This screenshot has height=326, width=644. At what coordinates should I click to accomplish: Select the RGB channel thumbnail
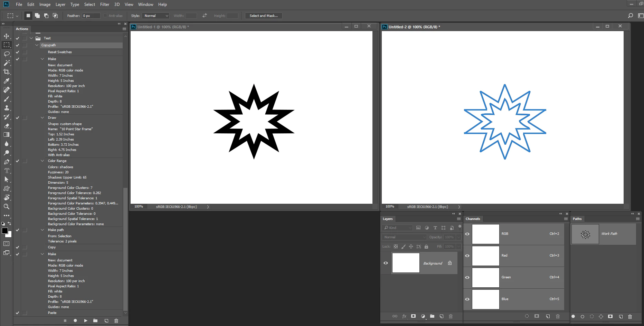486,234
